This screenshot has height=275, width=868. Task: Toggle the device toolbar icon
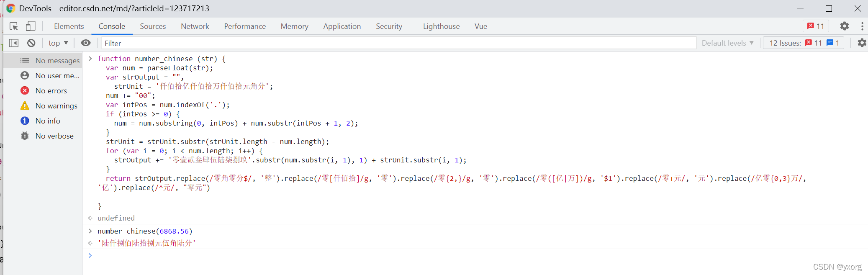(31, 26)
